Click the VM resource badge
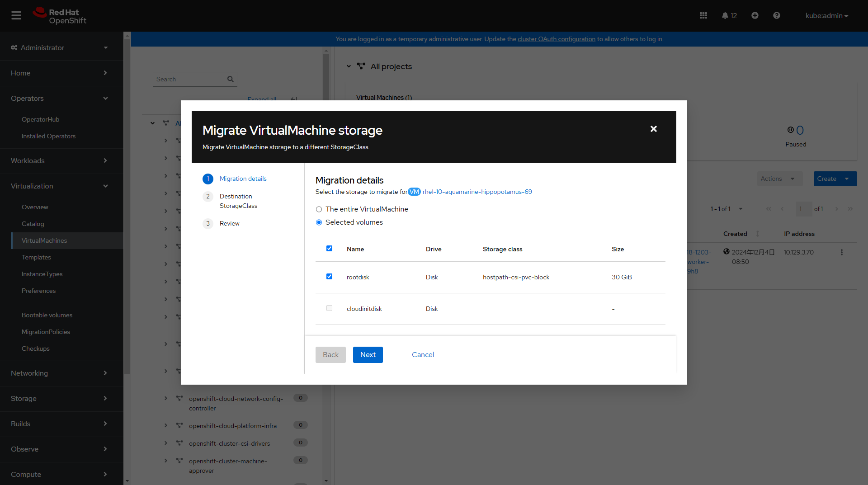Image resolution: width=868 pixels, height=485 pixels. [414, 192]
